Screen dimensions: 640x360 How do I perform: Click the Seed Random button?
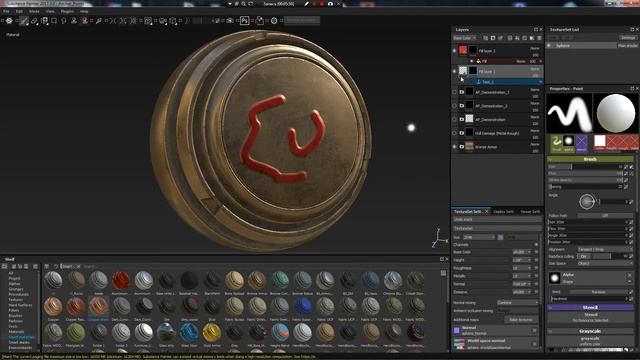[x=598, y=292]
